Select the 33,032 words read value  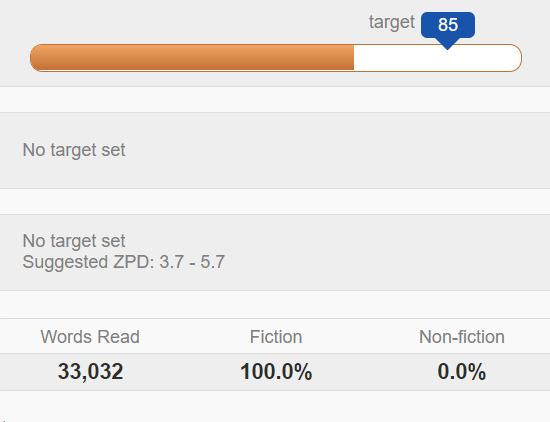[90, 371]
